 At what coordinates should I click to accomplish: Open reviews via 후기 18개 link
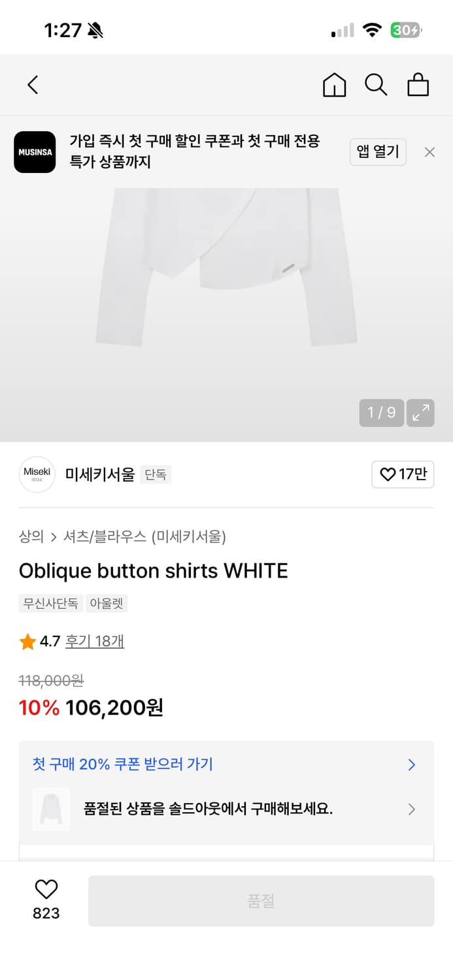point(95,642)
